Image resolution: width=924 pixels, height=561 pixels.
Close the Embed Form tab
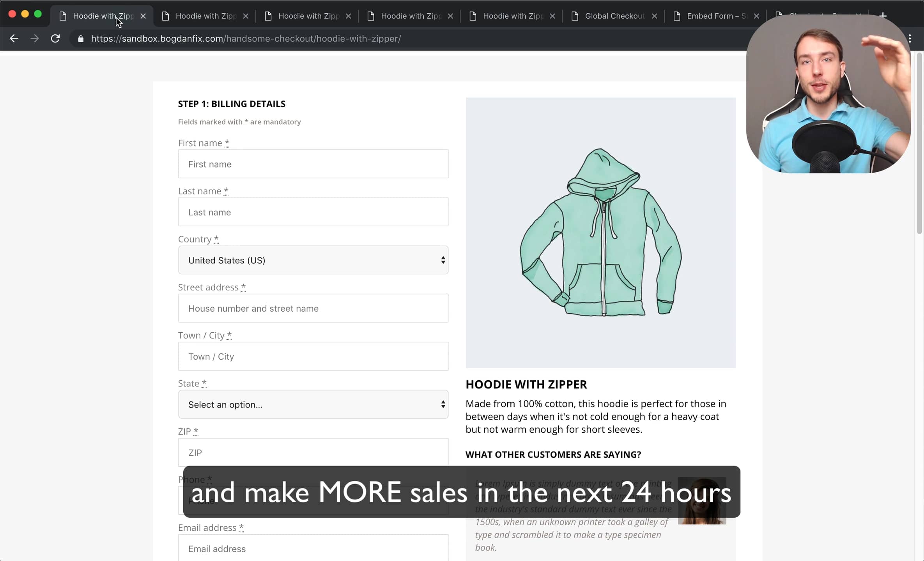pos(756,16)
